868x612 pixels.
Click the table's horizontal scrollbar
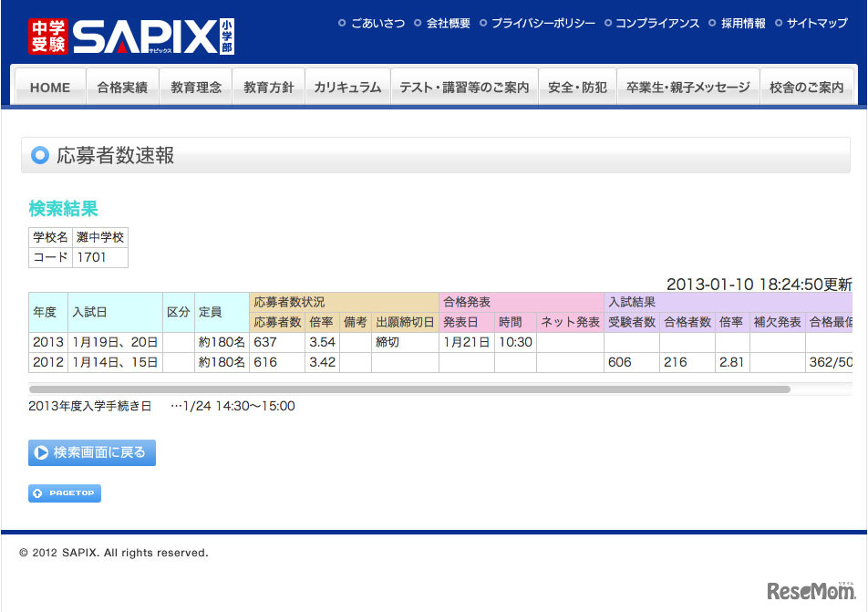(x=409, y=389)
